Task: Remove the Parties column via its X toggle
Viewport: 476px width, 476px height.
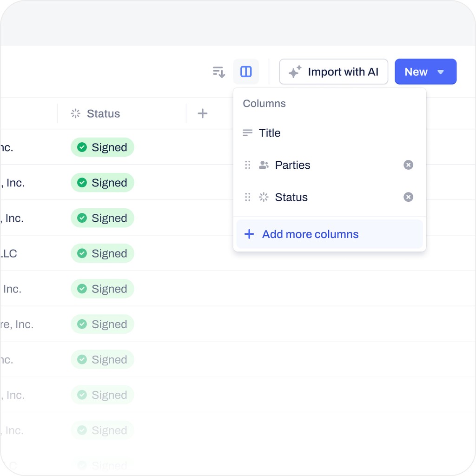Action: [x=408, y=165]
